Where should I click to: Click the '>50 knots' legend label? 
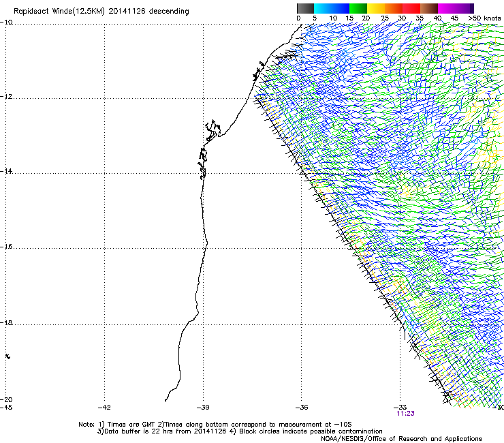[484, 18]
